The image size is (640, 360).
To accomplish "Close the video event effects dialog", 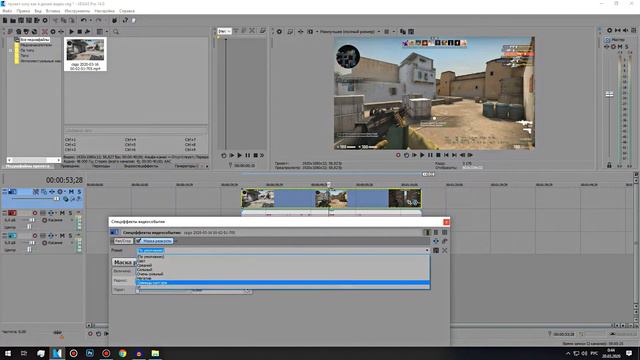I will pyautogui.click(x=446, y=222).
